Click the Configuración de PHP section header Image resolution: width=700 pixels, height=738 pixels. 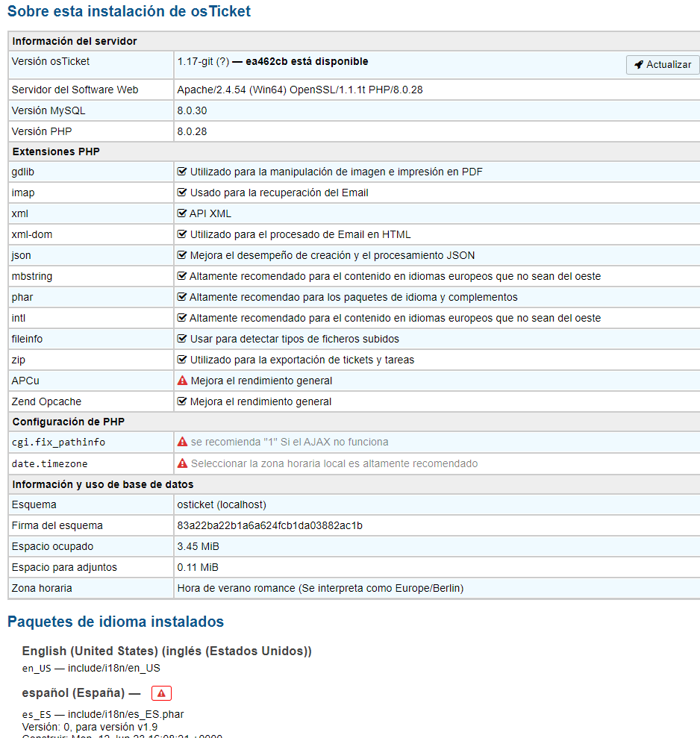(68, 422)
